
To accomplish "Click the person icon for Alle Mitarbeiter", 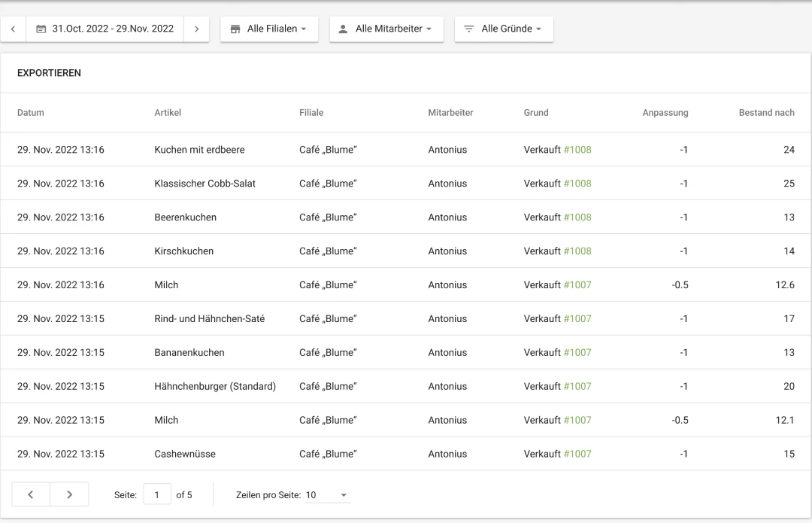I will pyautogui.click(x=343, y=29).
